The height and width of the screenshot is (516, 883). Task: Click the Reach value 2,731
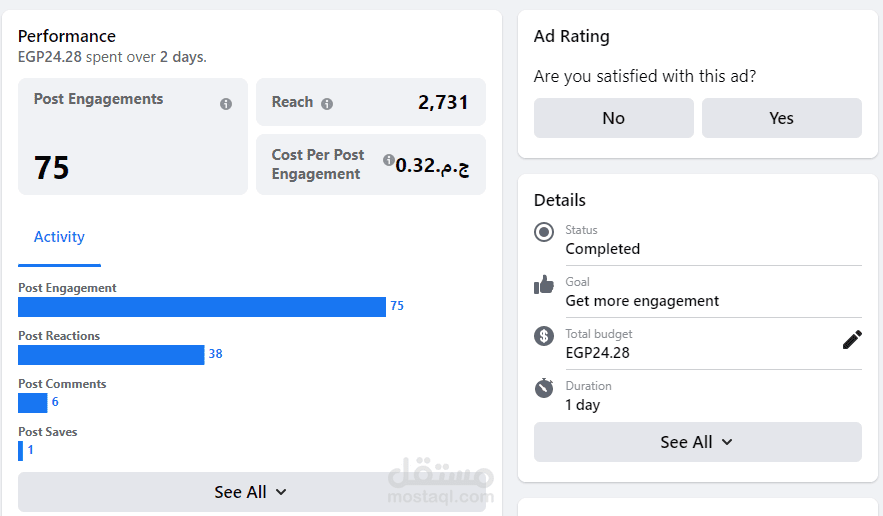pyautogui.click(x=443, y=102)
